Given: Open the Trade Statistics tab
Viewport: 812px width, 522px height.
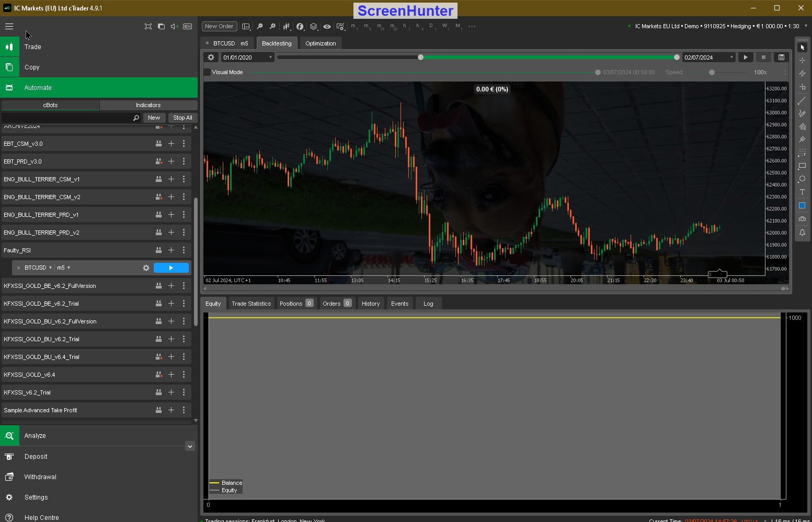Looking at the screenshot, I should (251, 304).
